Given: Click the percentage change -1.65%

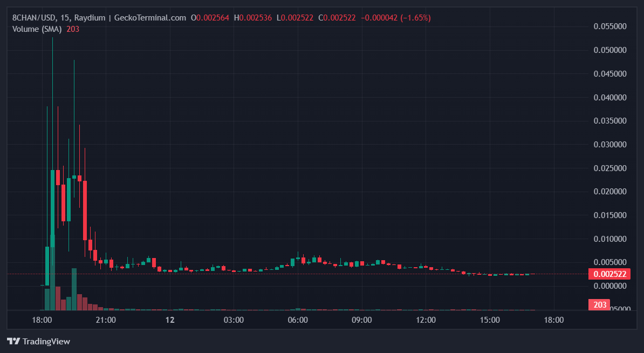Looking at the screenshot, I should (x=416, y=17).
